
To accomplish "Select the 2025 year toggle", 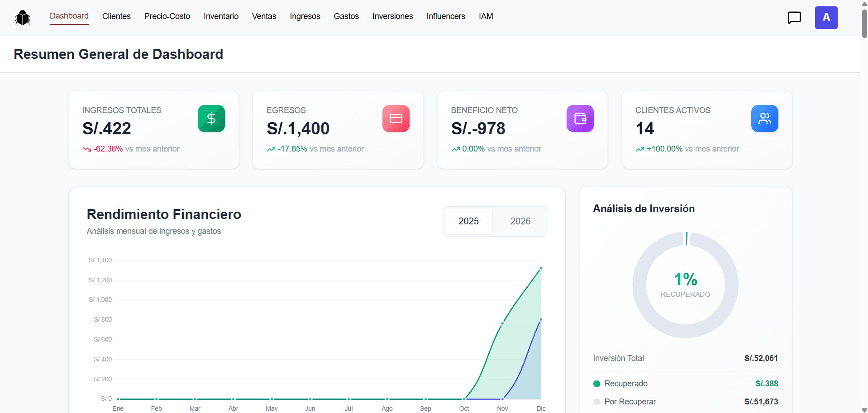I will [468, 221].
